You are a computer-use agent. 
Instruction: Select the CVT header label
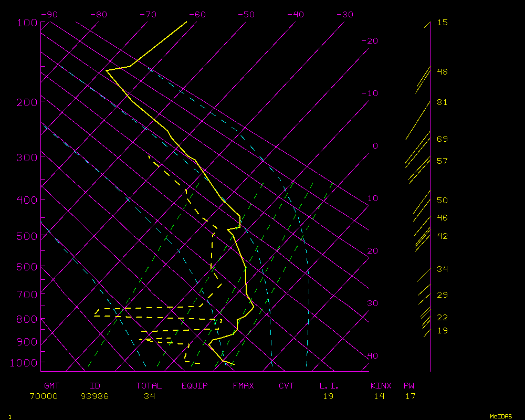pyautogui.click(x=286, y=386)
